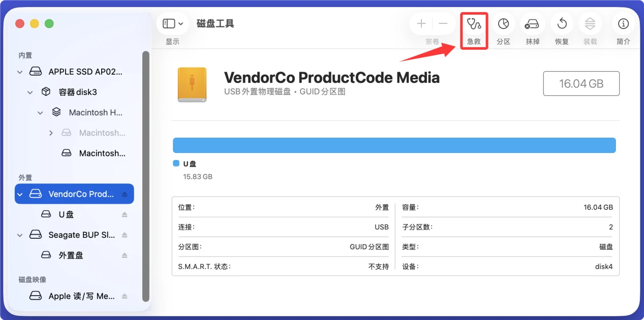Click the disk4 device value
Screen dimensions: 644x320
point(604,267)
